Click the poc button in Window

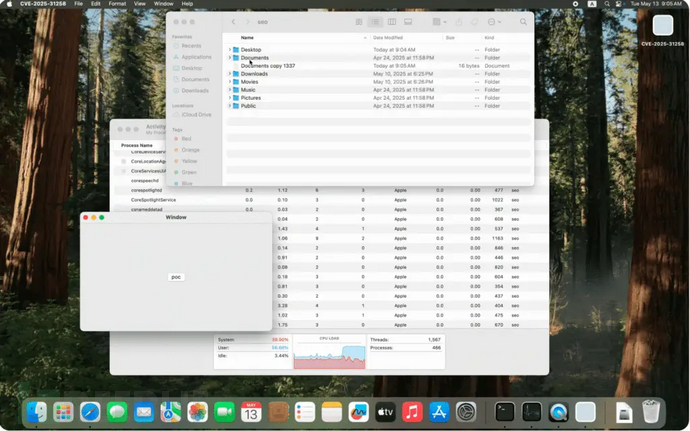[x=176, y=277]
